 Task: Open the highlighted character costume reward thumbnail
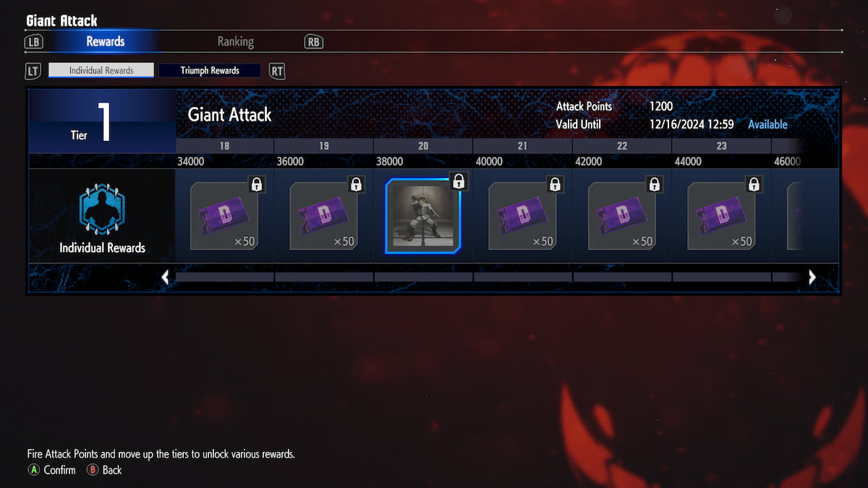point(423,216)
